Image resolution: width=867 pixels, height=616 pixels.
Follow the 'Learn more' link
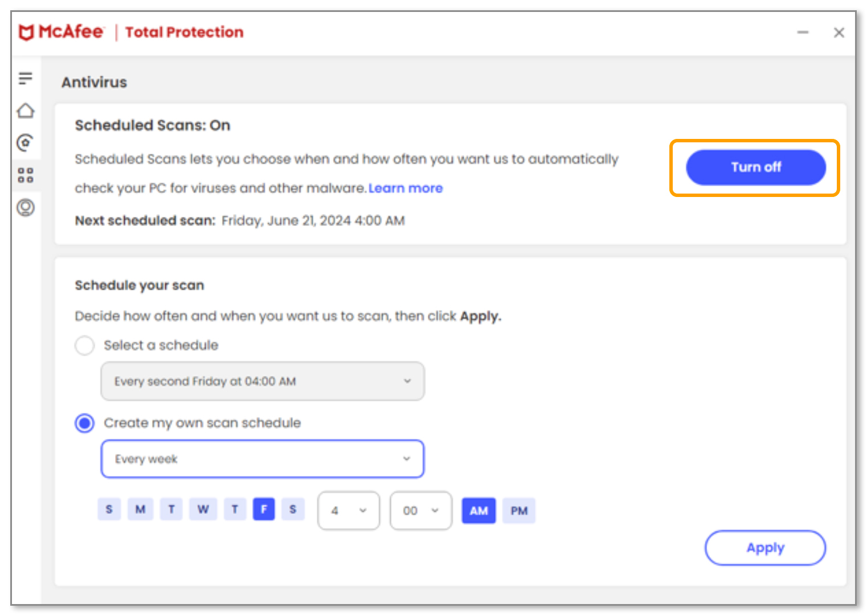coord(406,188)
